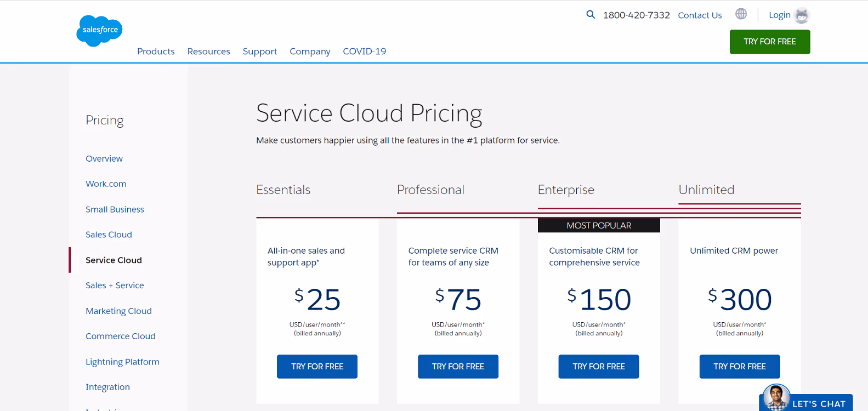The width and height of the screenshot is (868, 411).
Task: Try Essentials edition for free
Action: (x=317, y=367)
